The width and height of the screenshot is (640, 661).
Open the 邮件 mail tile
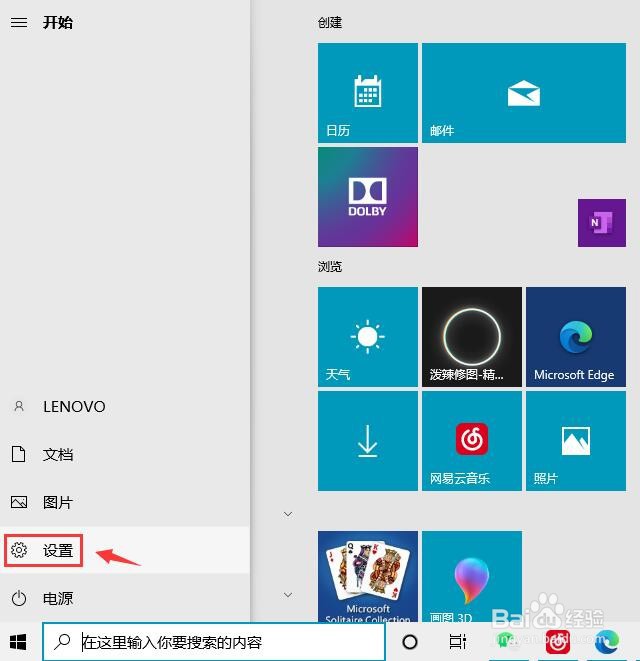[524, 93]
